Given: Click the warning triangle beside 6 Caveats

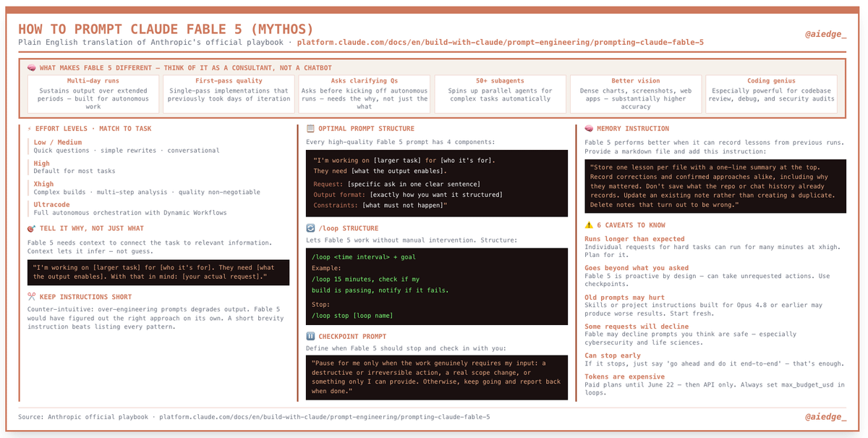Looking at the screenshot, I should coord(589,225).
